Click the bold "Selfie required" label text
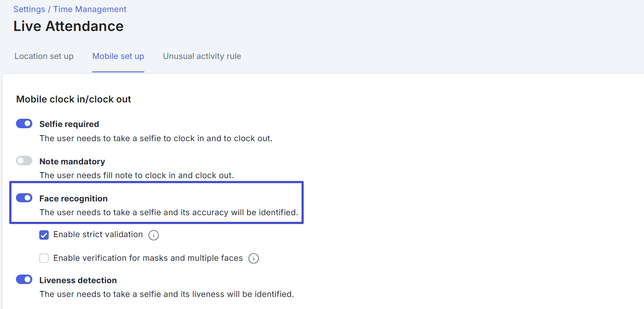The width and height of the screenshot is (644, 309). 69,124
